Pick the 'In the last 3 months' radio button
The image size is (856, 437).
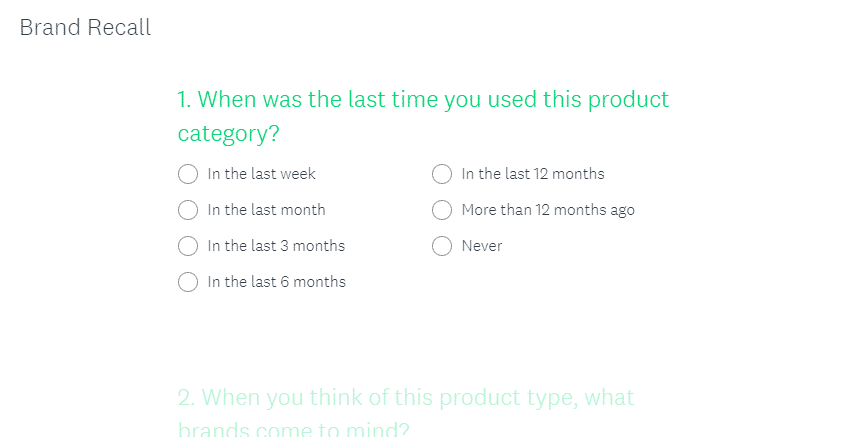tap(188, 246)
